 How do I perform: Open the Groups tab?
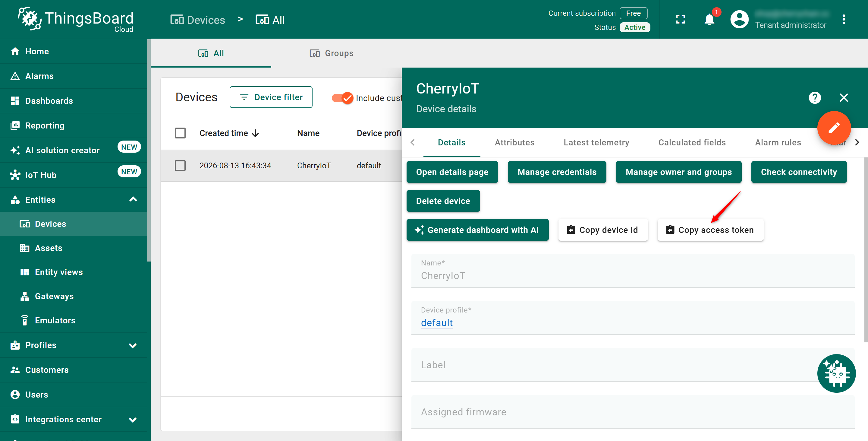(332, 53)
